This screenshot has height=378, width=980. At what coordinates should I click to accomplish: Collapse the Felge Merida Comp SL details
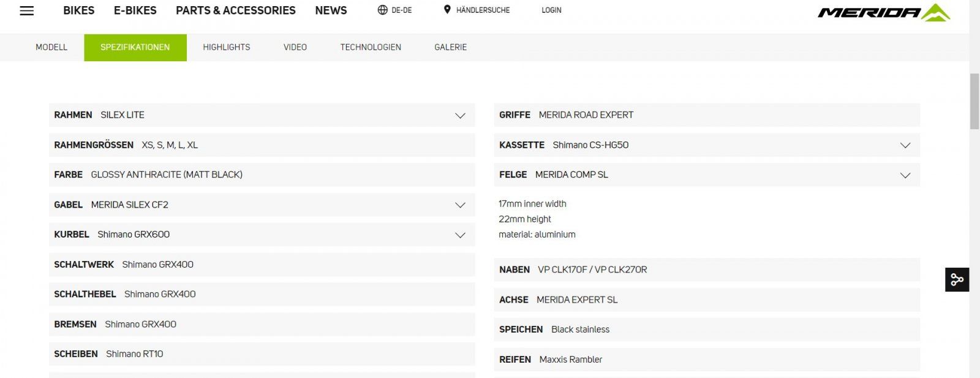click(905, 175)
